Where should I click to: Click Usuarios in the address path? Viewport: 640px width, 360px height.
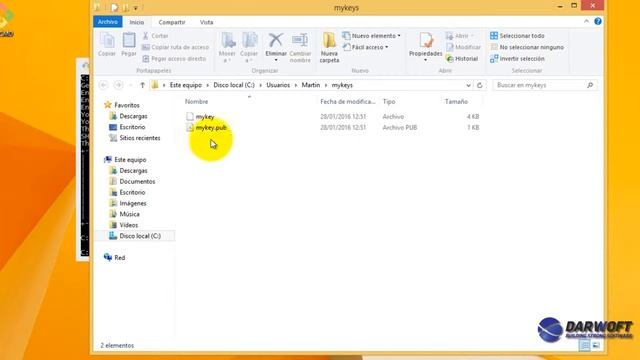[x=278, y=85]
